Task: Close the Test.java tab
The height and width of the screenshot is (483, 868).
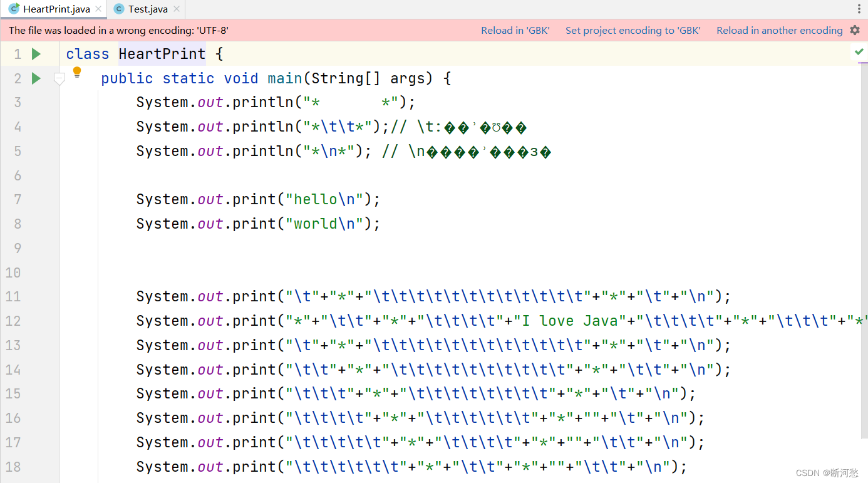Action: [177, 9]
